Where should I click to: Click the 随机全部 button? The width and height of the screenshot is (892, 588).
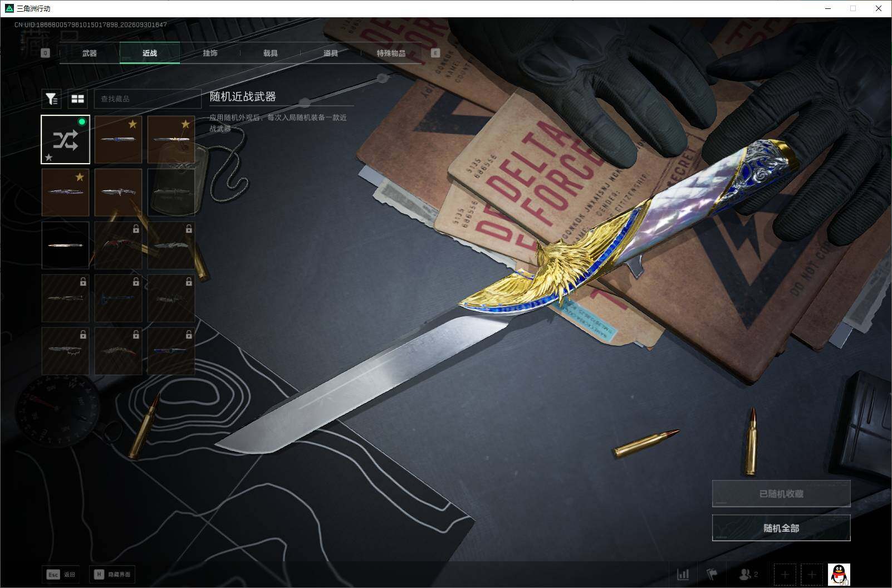[x=781, y=528]
